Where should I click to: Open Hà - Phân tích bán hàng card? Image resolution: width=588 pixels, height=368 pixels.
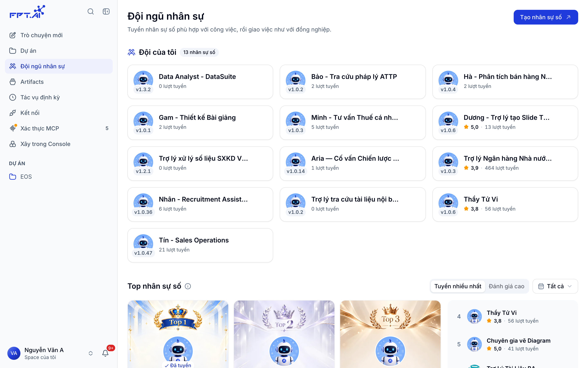pos(505,82)
